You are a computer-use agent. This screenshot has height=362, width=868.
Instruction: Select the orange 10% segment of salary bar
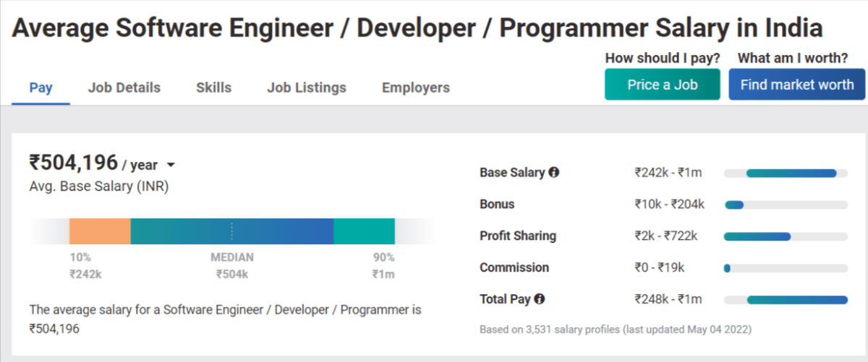(x=100, y=231)
